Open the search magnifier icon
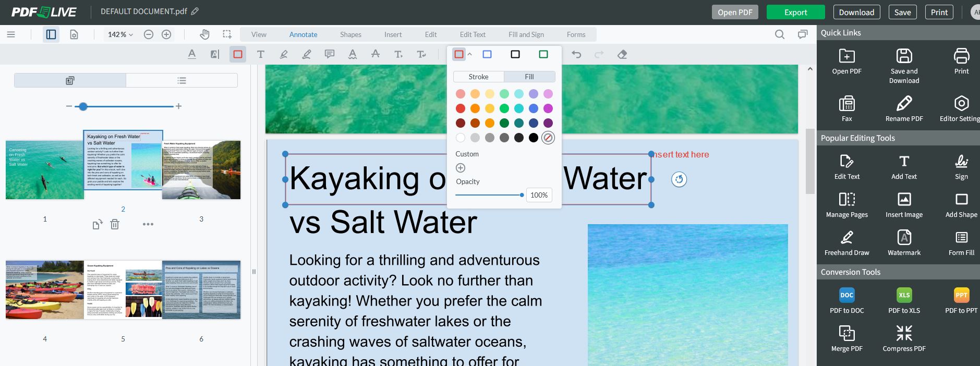 tap(779, 34)
